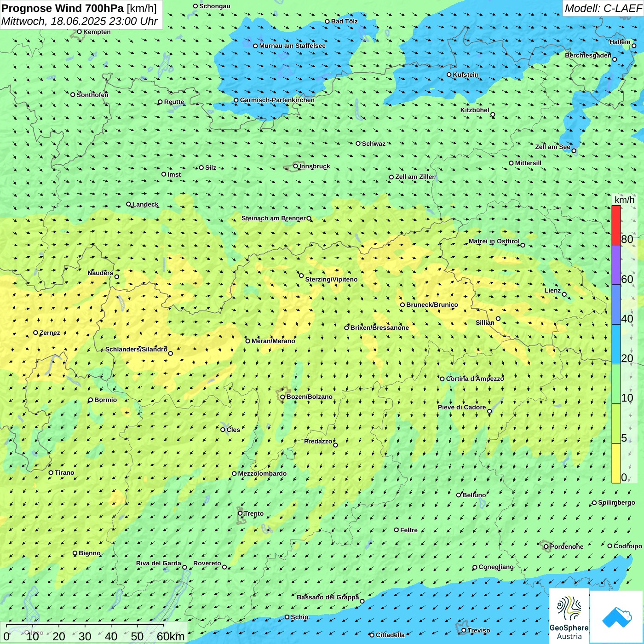Click the Trento city marker

[x=240, y=513]
